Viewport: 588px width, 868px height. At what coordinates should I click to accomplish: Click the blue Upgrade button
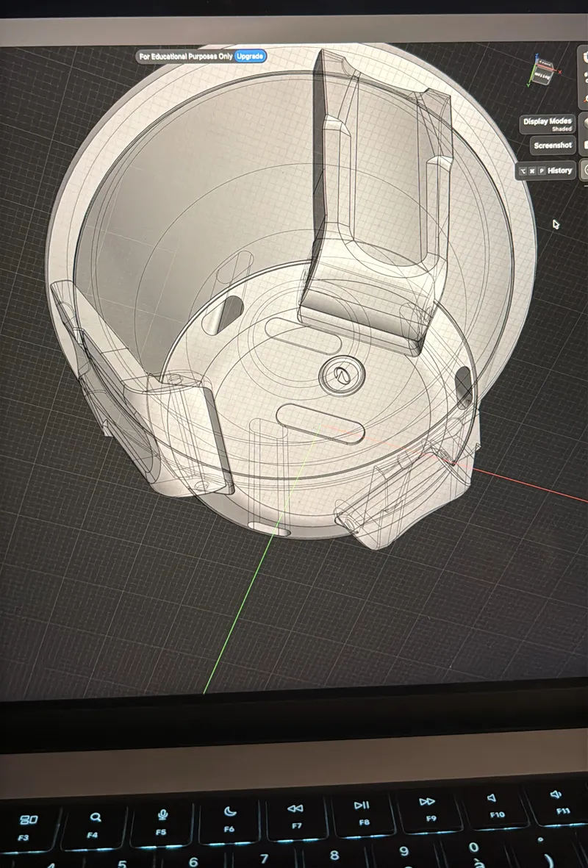click(250, 56)
